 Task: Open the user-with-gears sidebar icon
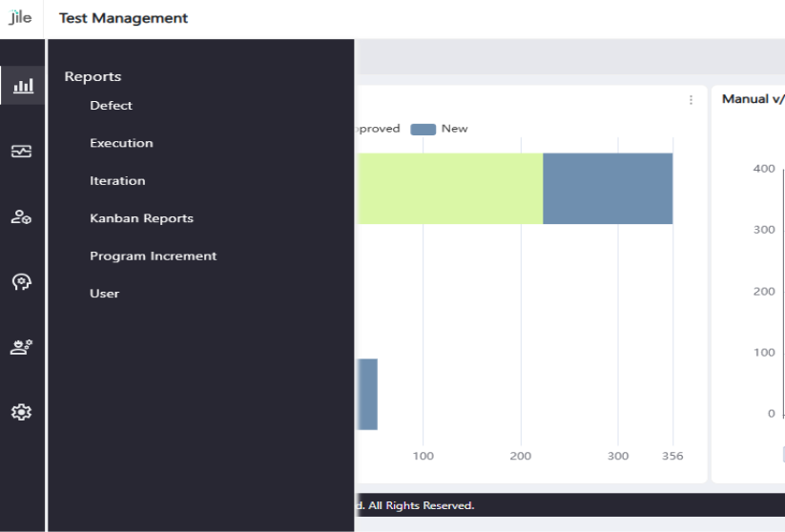click(22, 347)
